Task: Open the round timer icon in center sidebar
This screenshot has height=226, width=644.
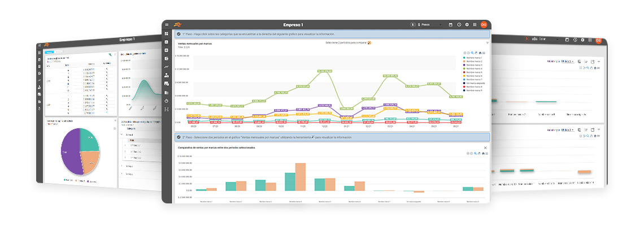Action: coord(167,101)
